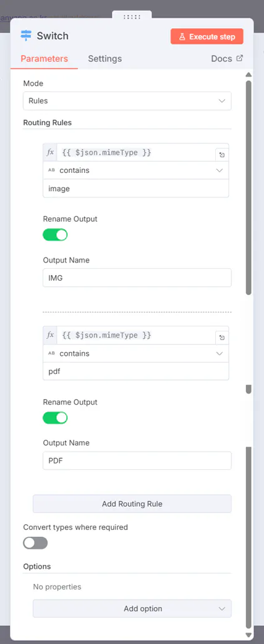The image size is (264, 644).
Task: Open the Mode dropdown showing Rules
Action: point(127,101)
